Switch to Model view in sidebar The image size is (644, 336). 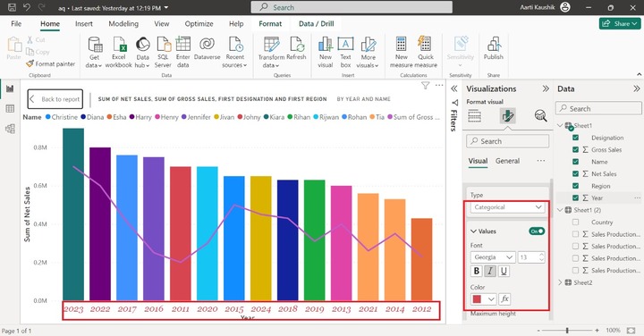click(x=10, y=129)
